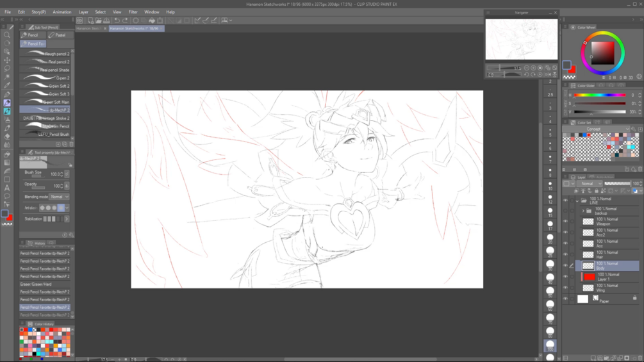Show the backup folder layer

[x=566, y=211]
